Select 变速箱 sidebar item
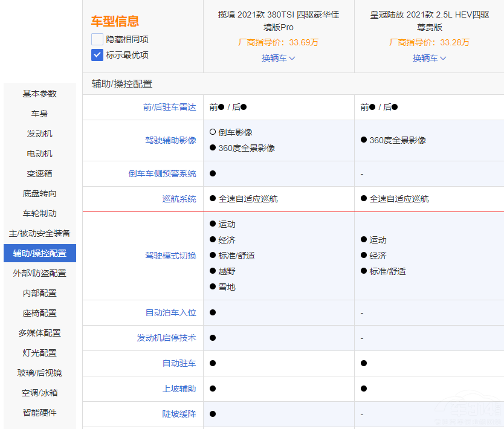Screen dimensions: 504x429 (x=40, y=173)
